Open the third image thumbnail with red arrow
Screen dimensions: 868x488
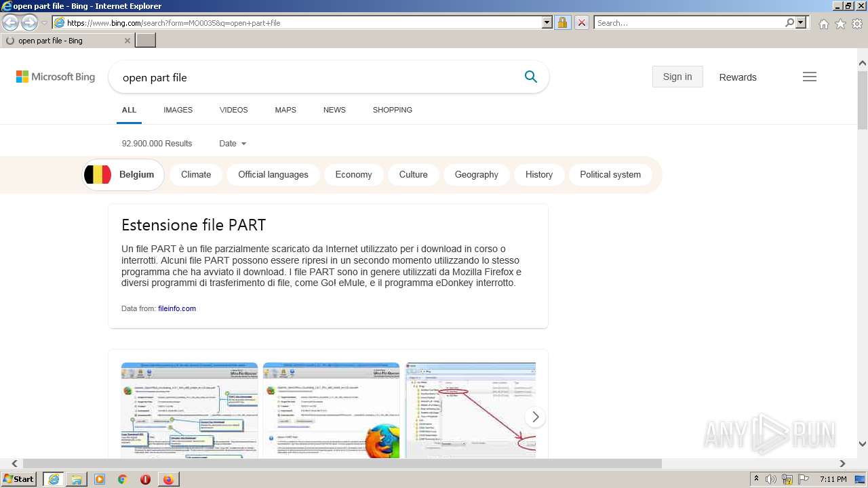click(x=471, y=410)
